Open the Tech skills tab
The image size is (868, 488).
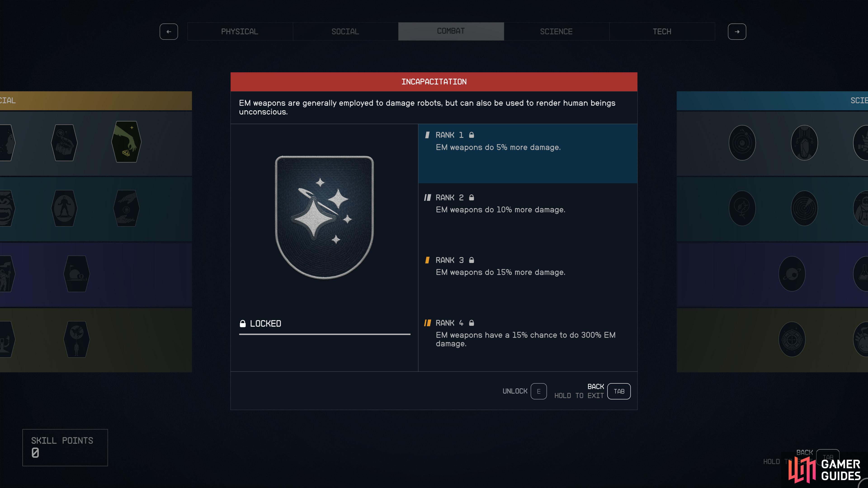662,32
